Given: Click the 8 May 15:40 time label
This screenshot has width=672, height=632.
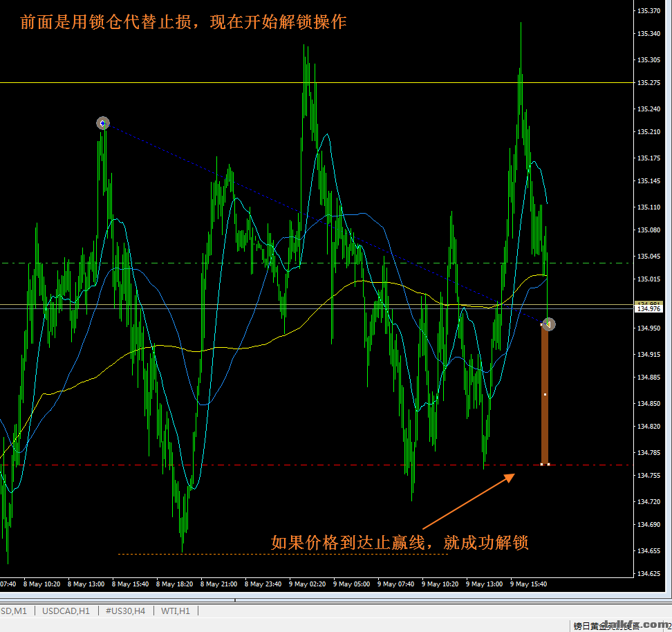Looking at the screenshot, I should (130, 584).
